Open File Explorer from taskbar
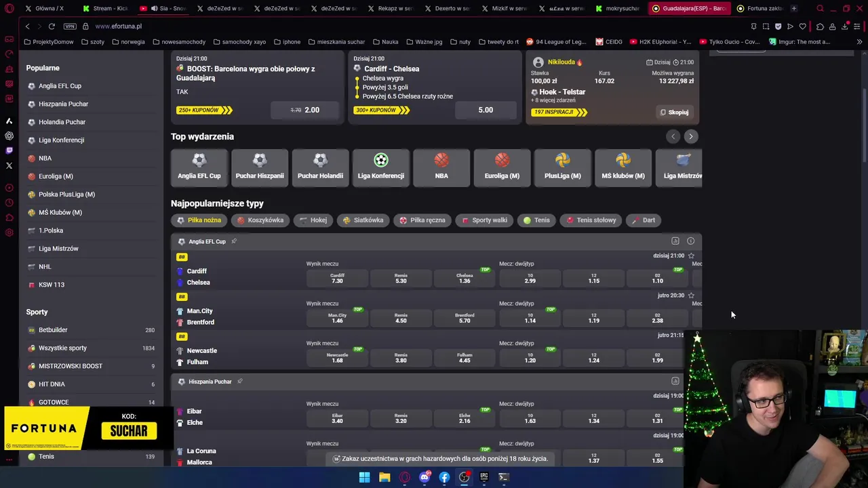This screenshot has height=488, width=868. (x=384, y=477)
